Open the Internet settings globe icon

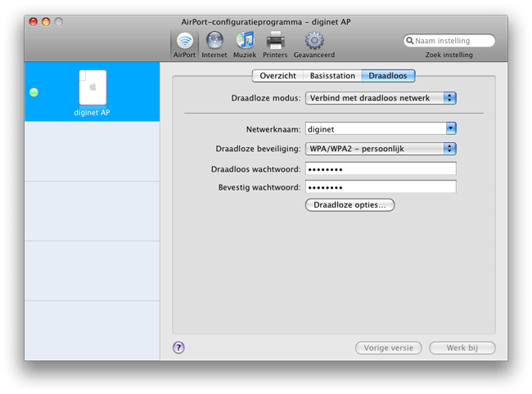214,40
